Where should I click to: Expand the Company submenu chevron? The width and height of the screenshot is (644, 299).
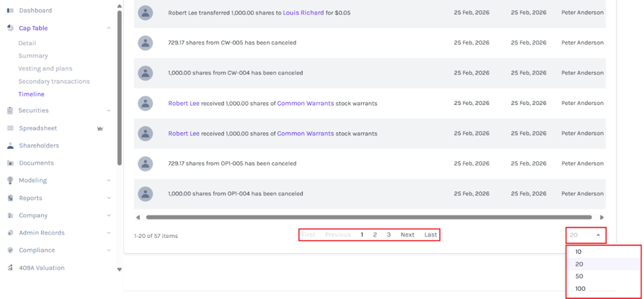(x=108, y=215)
